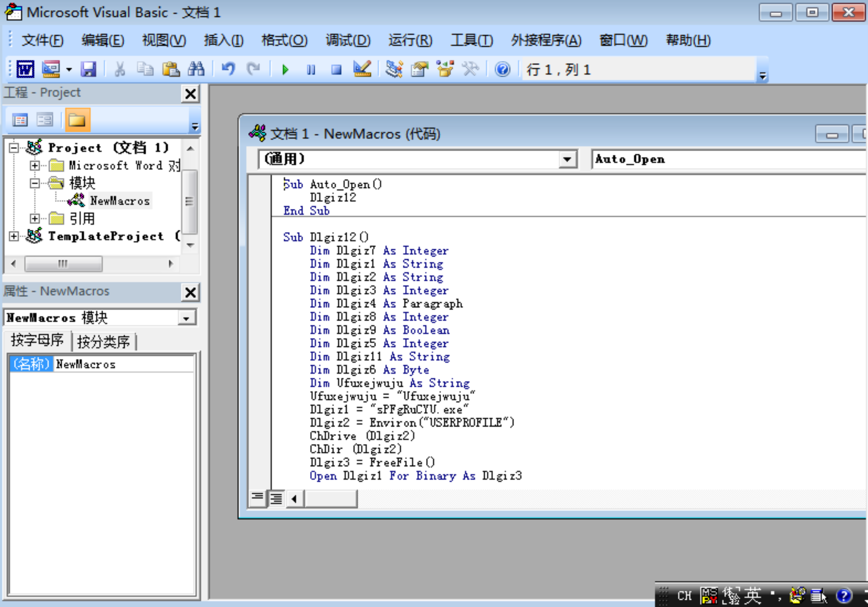The width and height of the screenshot is (868, 607).
Task: Open the 工具(T) menu
Action: point(471,40)
